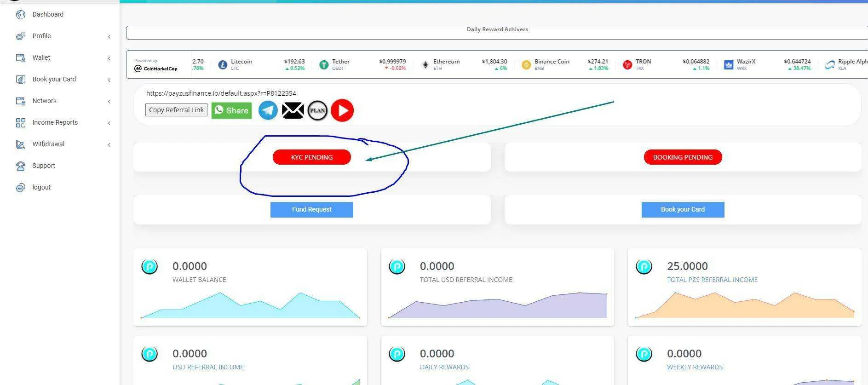Click the Daily Reward Achivers banner

[497, 33]
